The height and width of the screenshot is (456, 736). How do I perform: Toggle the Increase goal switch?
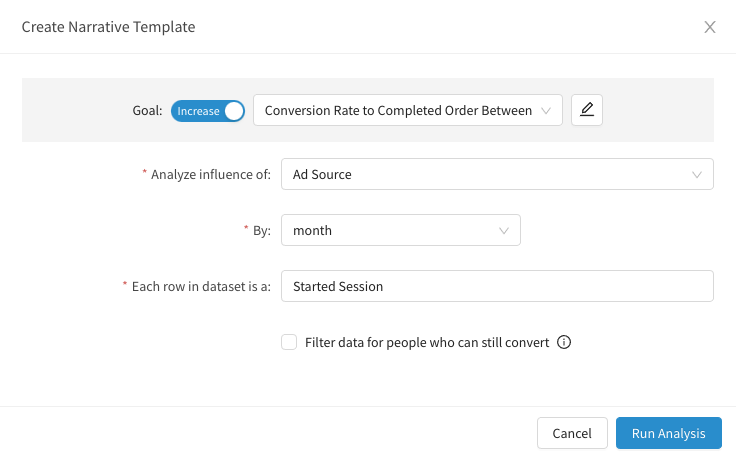pyautogui.click(x=208, y=110)
